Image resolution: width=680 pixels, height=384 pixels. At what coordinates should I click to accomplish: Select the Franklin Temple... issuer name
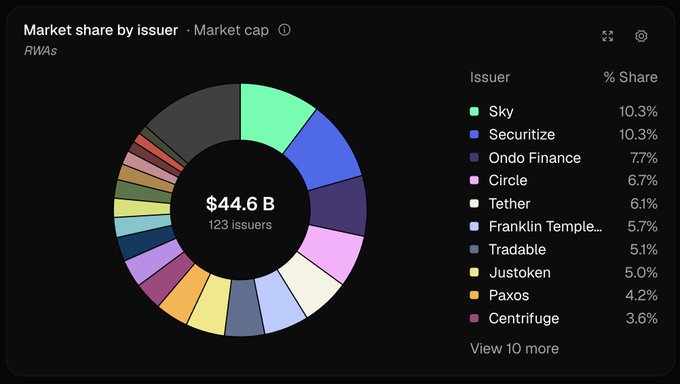coord(545,226)
